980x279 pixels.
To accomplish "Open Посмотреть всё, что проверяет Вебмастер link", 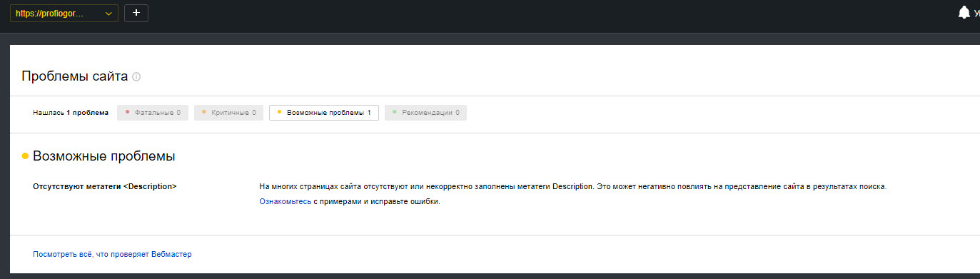I will 112,254.
